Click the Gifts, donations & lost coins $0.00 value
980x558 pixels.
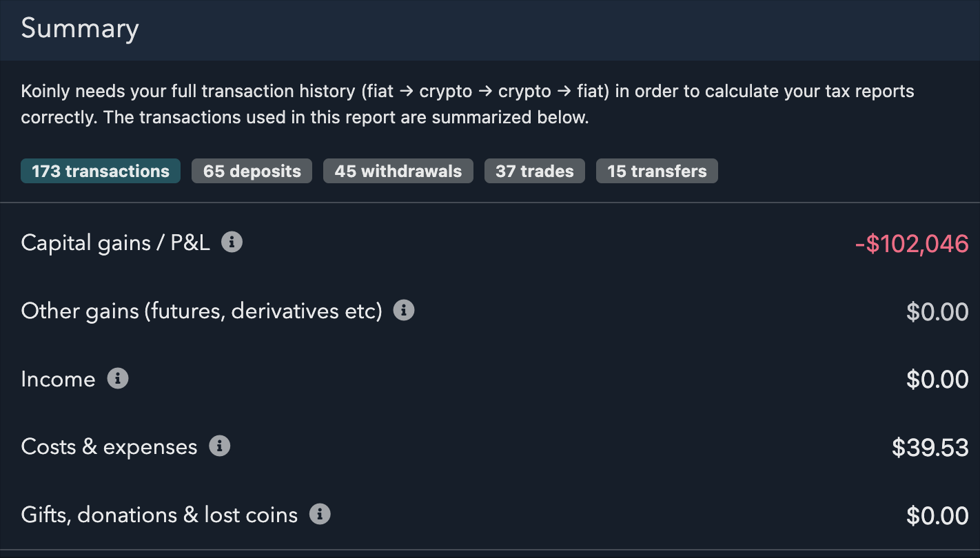937,515
